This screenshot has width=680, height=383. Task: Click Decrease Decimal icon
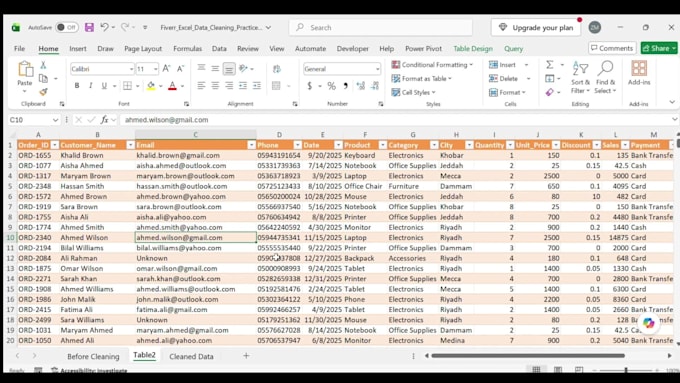375,86
